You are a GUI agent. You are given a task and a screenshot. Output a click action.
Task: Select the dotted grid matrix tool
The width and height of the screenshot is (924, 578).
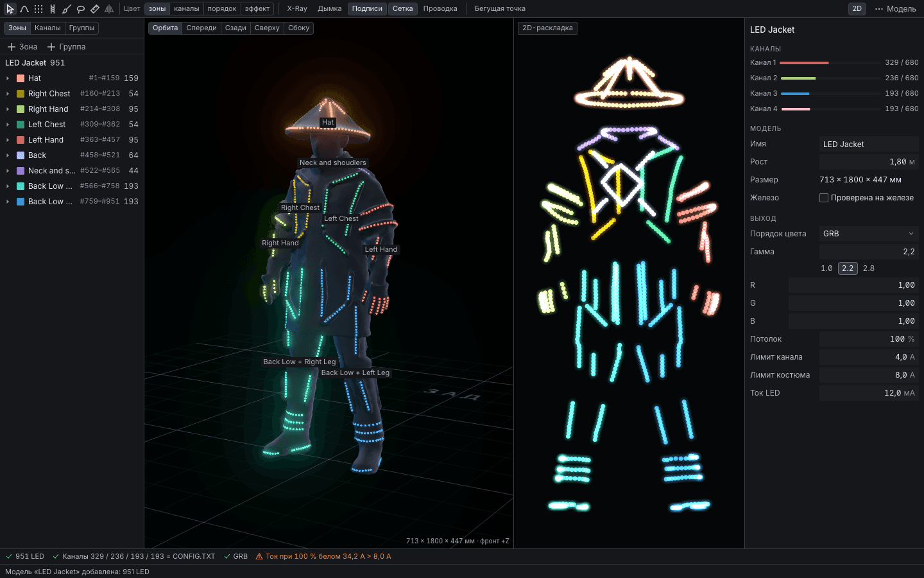(38, 9)
